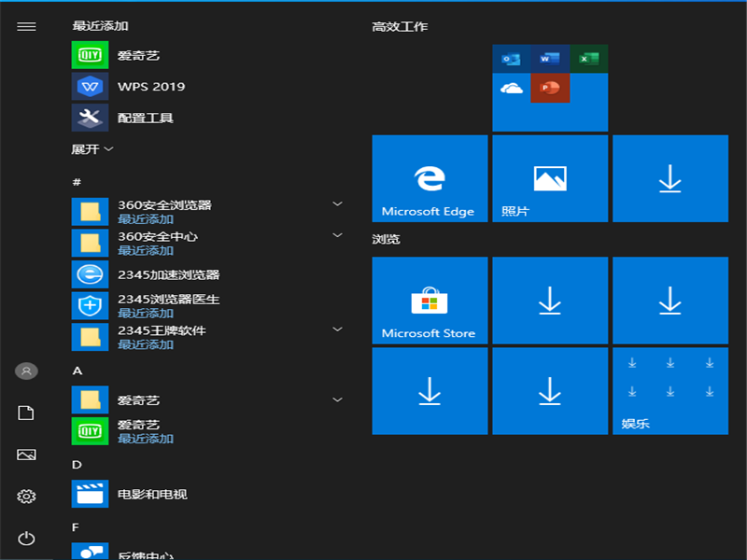Open the Microsoft Store tile

tap(429, 301)
